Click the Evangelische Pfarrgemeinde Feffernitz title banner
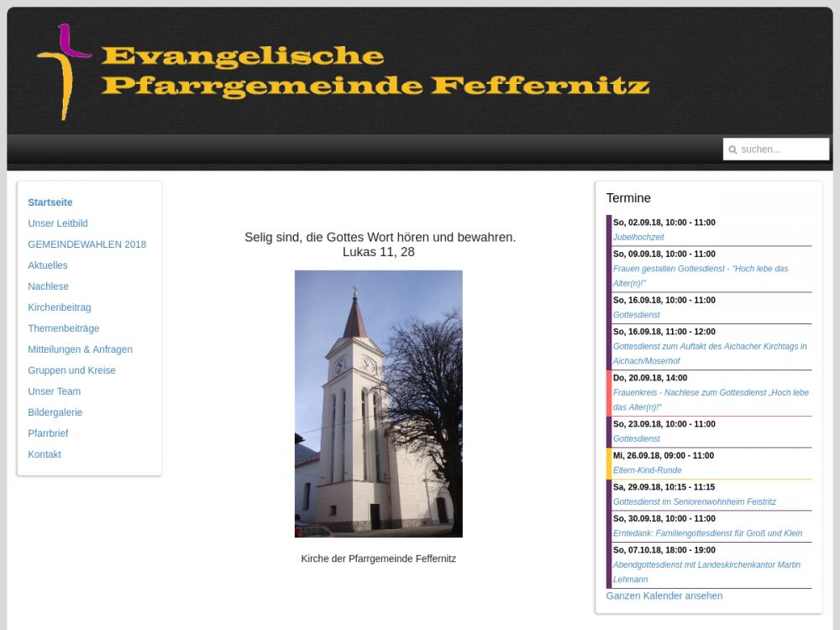This screenshot has height=630, width=840. (375, 71)
